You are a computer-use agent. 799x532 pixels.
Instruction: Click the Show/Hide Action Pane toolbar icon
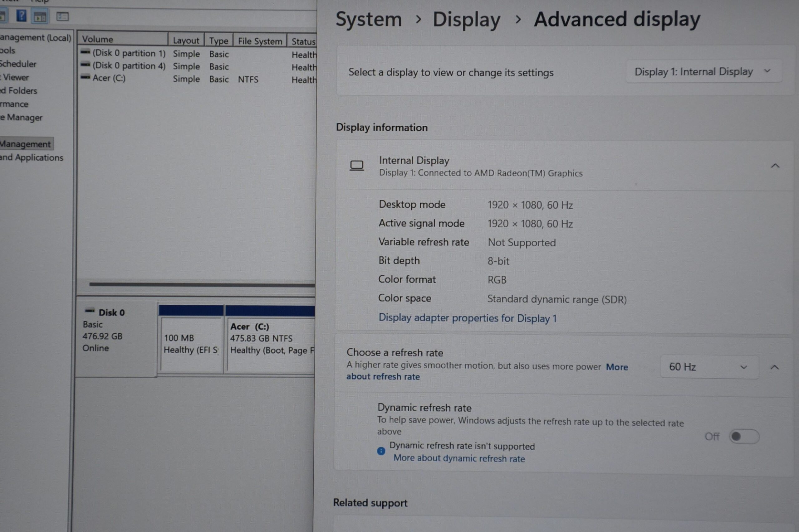[x=40, y=17]
